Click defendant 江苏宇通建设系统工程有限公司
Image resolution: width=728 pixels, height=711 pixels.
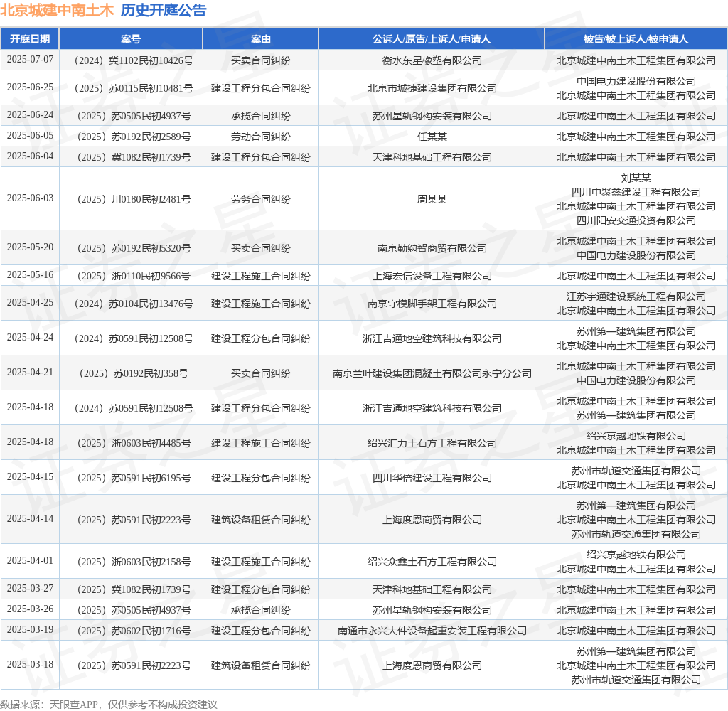[x=636, y=296]
